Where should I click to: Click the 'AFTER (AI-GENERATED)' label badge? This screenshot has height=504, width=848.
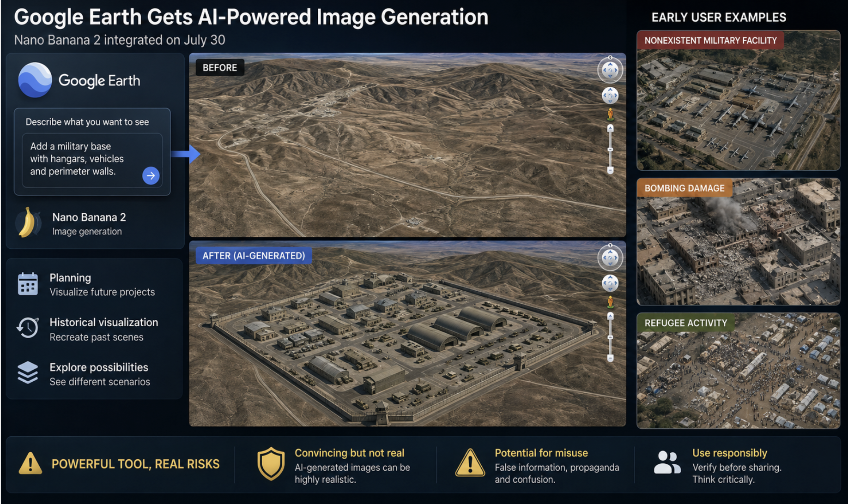point(254,256)
